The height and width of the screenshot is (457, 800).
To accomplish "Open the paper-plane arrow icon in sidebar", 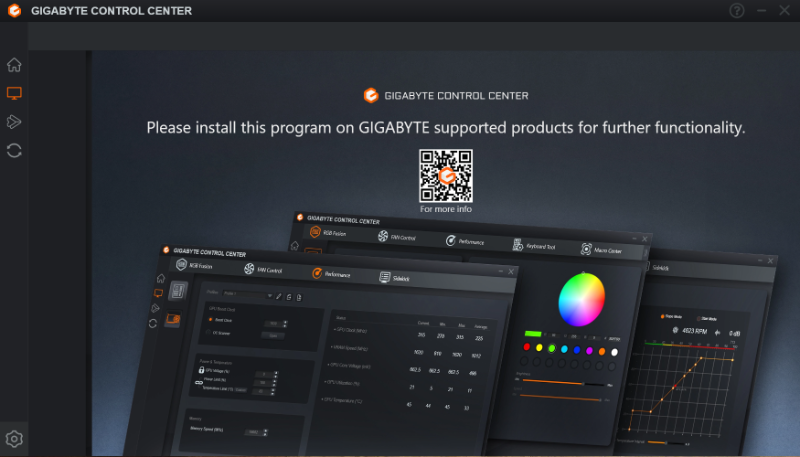I will tap(14, 122).
